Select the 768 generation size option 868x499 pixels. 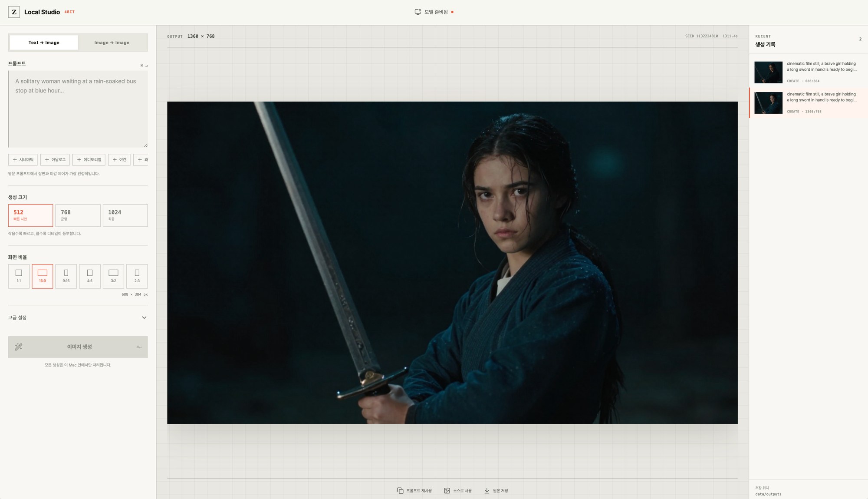point(78,215)
